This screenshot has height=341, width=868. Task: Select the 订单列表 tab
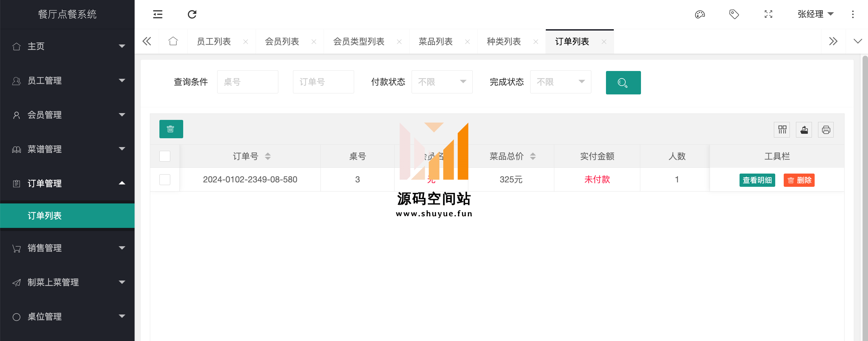pos(572,42)
